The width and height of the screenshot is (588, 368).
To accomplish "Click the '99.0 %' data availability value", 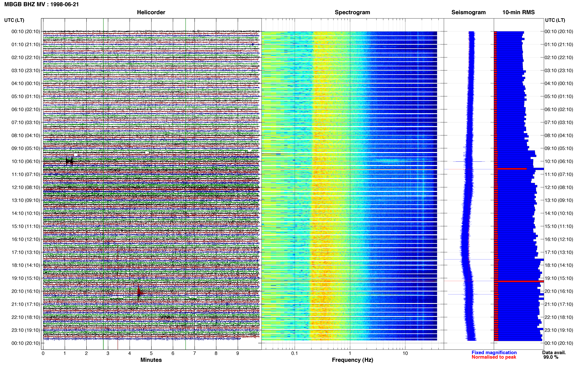I will coord(551,357).
